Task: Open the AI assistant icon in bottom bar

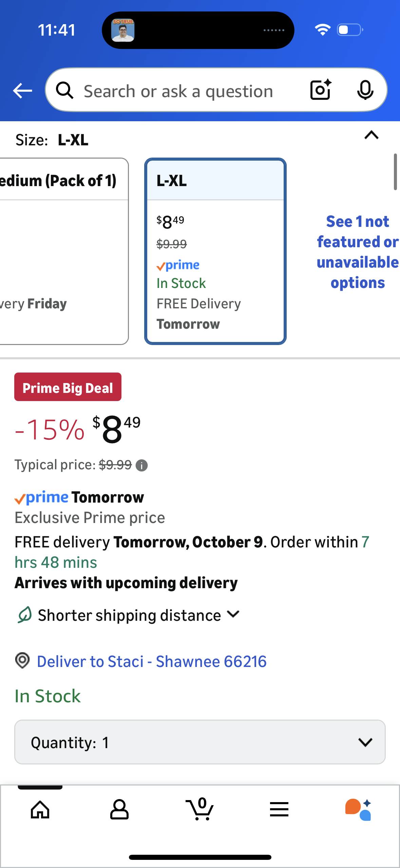Action: pos(358,809)
